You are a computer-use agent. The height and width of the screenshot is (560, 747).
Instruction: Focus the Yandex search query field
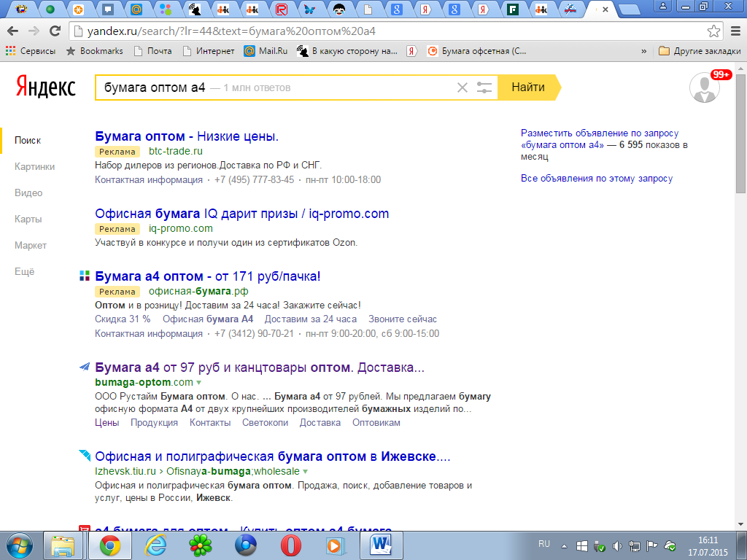click(276, 87)
